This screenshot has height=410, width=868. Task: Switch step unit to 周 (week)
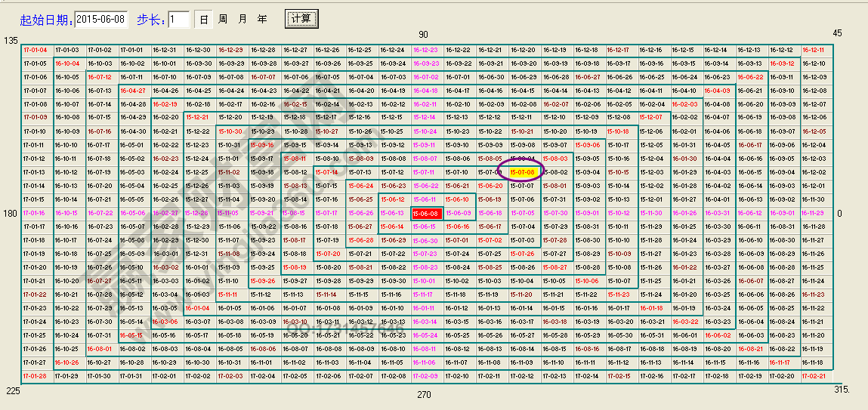223,19
